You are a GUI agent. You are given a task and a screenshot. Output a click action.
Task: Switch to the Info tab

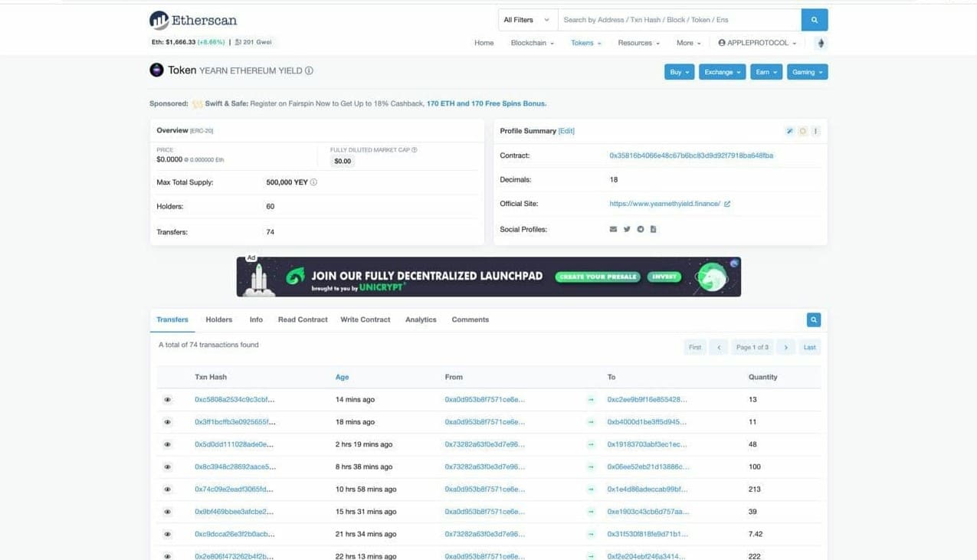(256, 319)
